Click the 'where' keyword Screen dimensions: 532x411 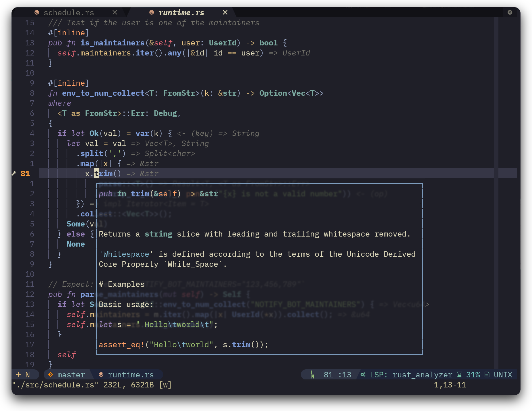pos(60,103)
